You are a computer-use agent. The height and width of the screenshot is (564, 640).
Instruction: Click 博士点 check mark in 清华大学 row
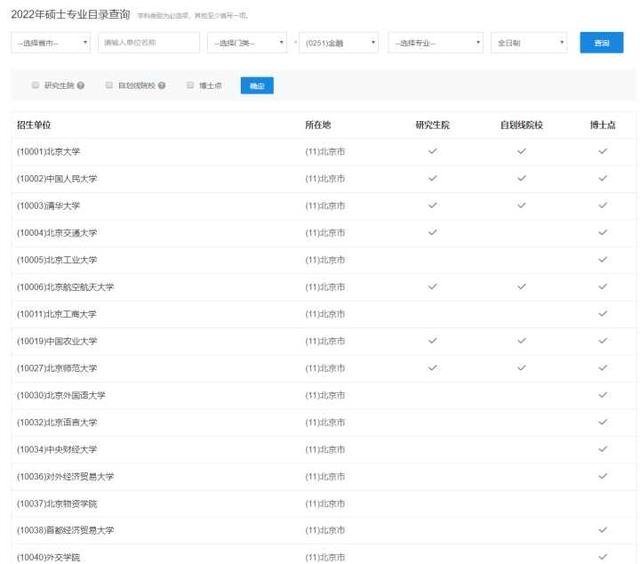pyautogui.click(x=602, y=205)
